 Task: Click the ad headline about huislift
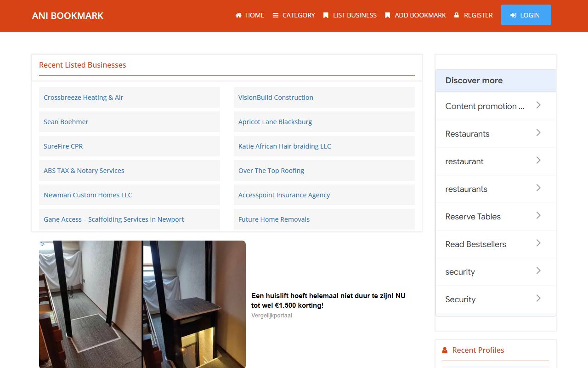(x=328, y=300)
